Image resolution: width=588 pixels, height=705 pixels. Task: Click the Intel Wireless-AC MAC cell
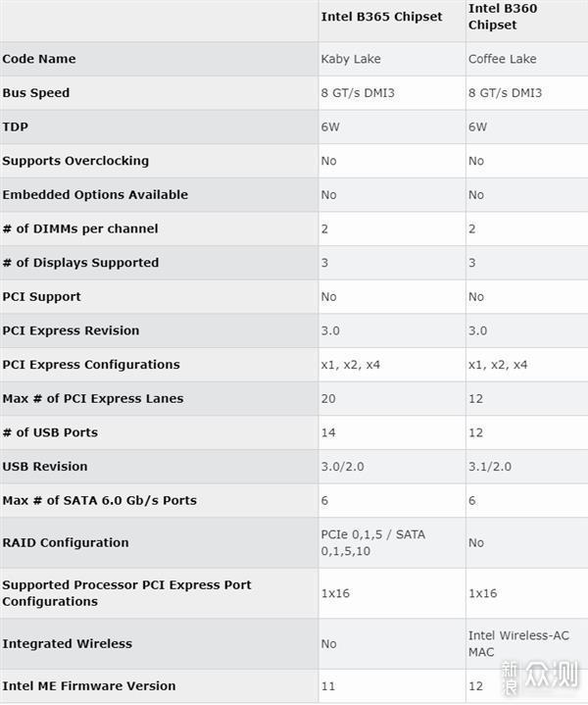pyautogui.click(x=518, y=643)
